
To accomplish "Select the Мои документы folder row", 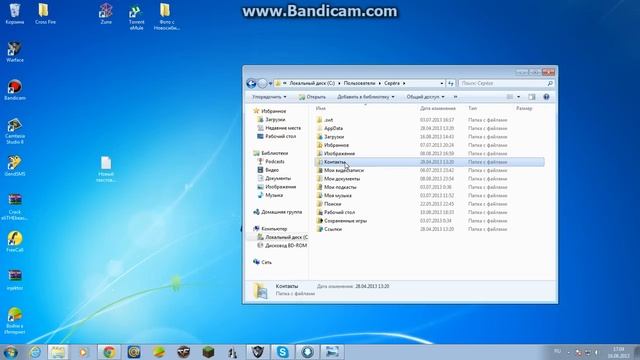I will (429, 179).
